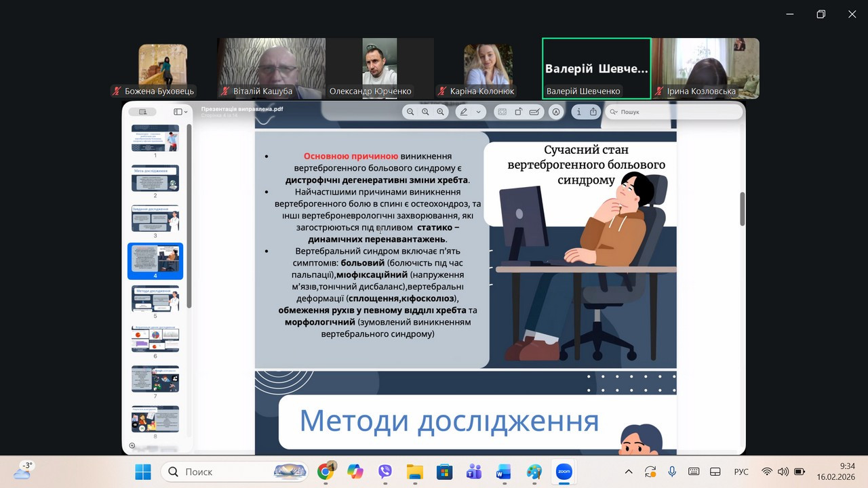This screenshot has height=488, width=868.
Task: Select Валерій Шевченко participant tile
Action: click(597, 68)
